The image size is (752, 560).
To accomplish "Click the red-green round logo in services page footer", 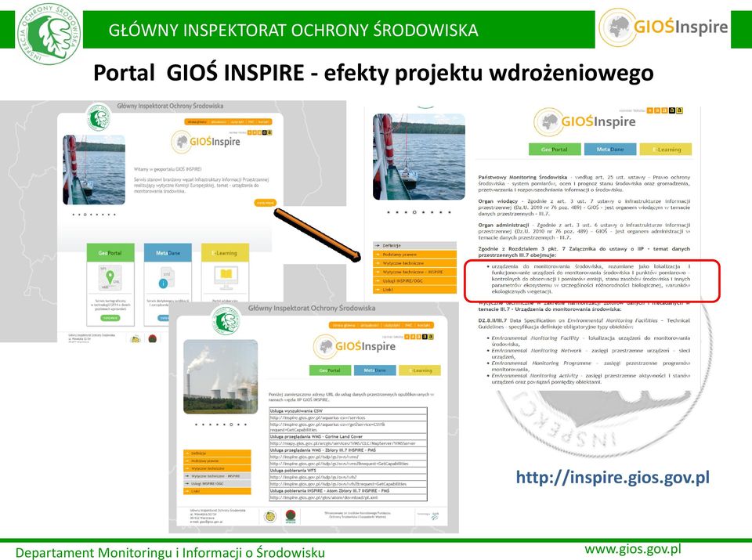I will 291,517.
